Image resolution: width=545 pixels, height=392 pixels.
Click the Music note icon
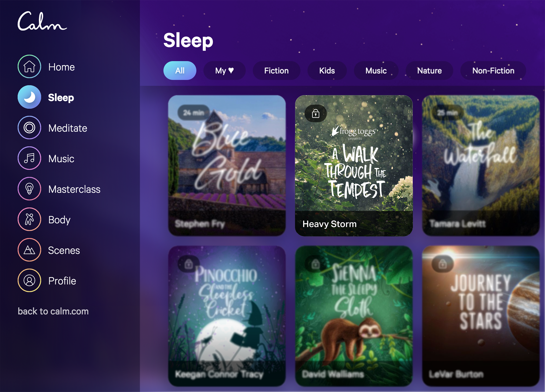click(x=29, y=158)
